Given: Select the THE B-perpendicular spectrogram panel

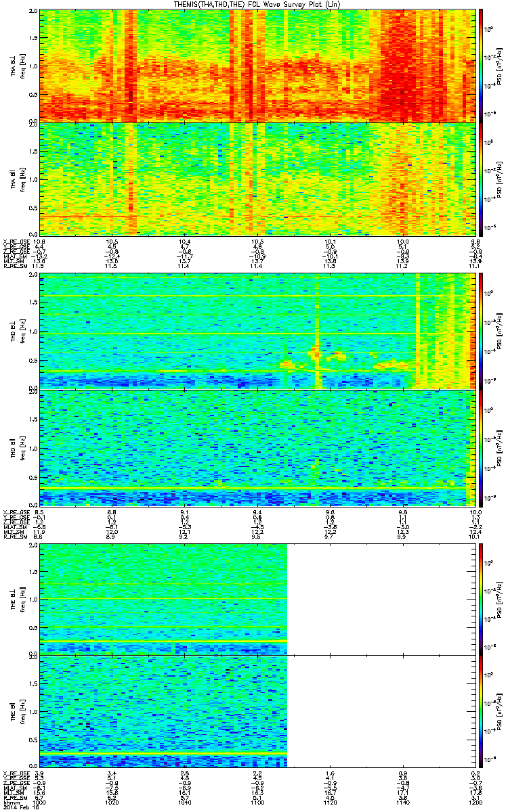Looking at the screenshot, I should (x=257, y=598).
